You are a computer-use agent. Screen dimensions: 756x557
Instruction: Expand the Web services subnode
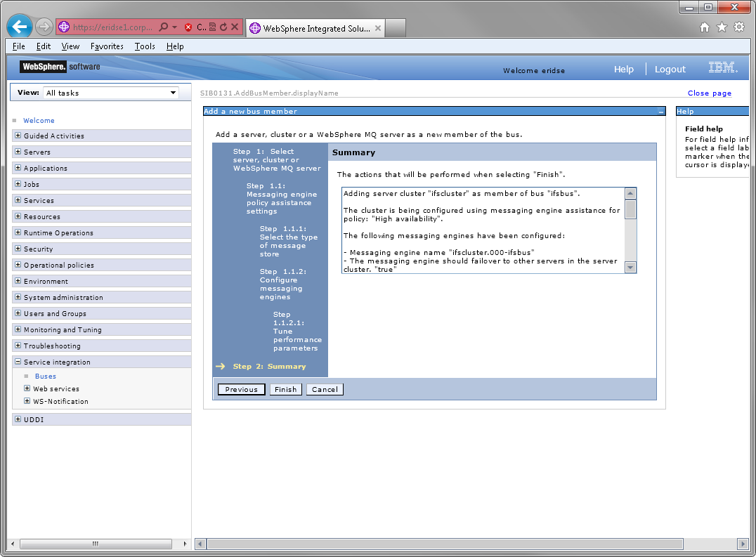tap(27, 388)
